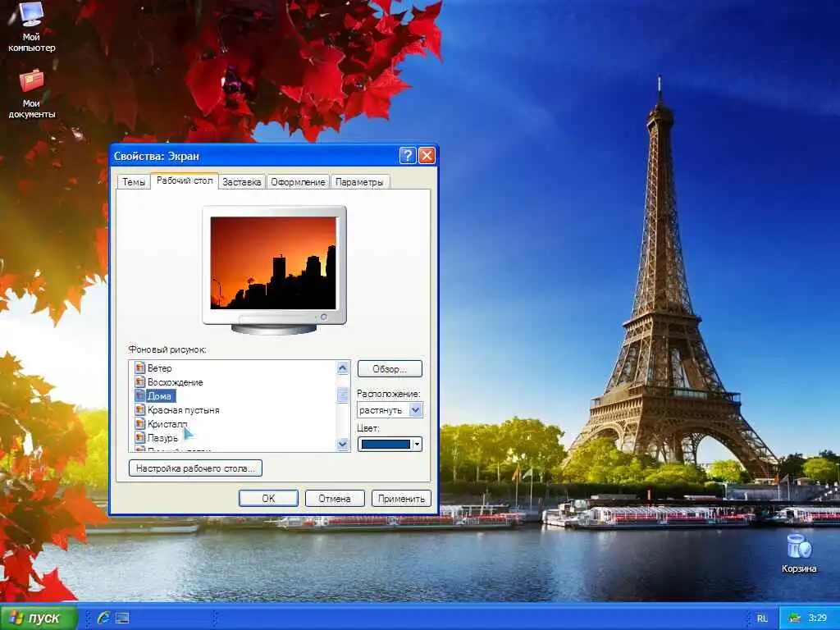
Task: Click the Обзор... browse button
Action: [390, 368]
